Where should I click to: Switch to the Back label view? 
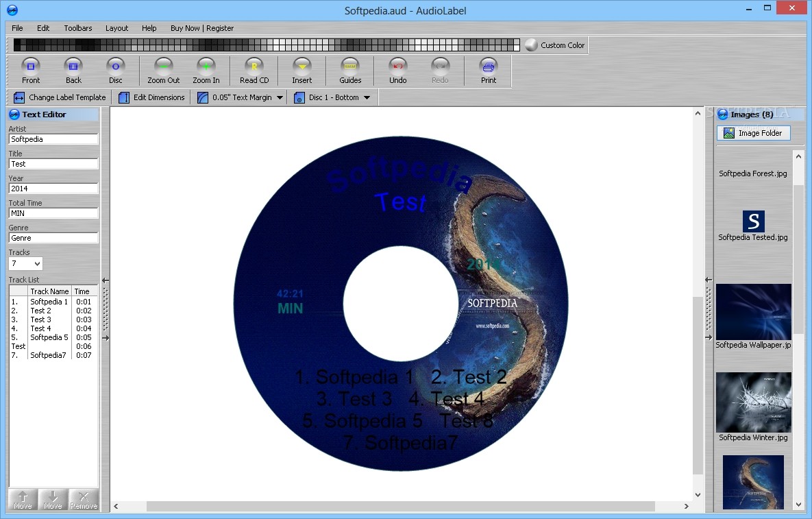(73, 71)
